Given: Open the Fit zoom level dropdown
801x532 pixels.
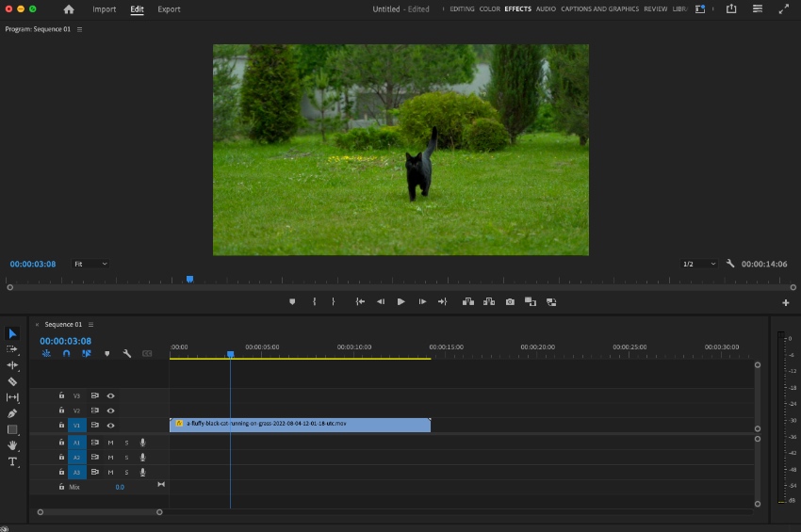Looking at the screenshot, I should pyautogui.click(x=90, y=265).
